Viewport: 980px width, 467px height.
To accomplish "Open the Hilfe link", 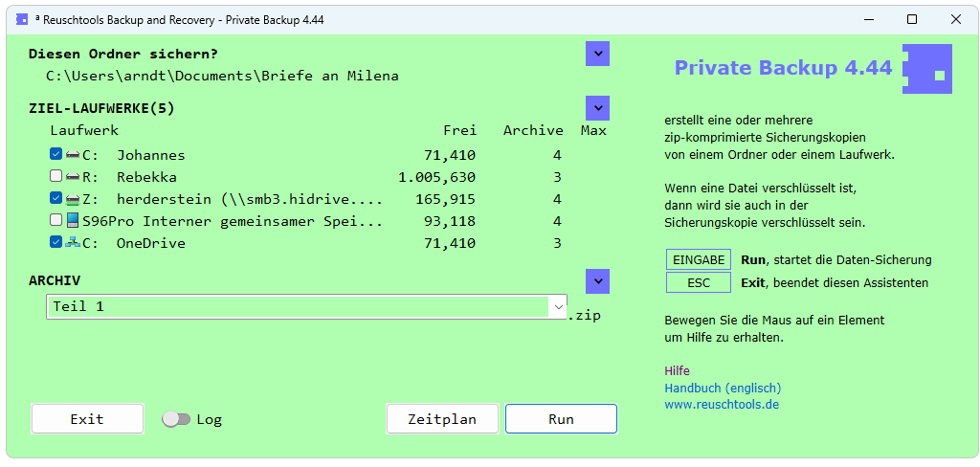I will click(677, 370).
